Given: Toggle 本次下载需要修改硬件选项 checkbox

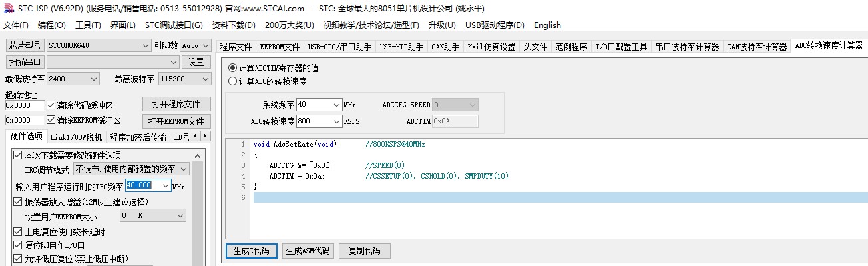Looking at the screenshot, I should pos(18,155).
